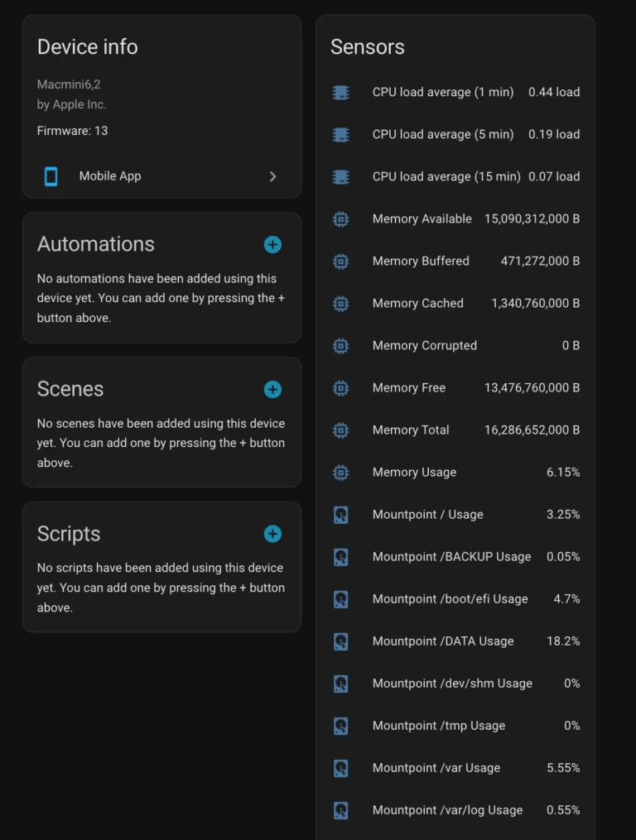Click the Memory Available sensor icon

pyautogui.click(x=340, y=218)
